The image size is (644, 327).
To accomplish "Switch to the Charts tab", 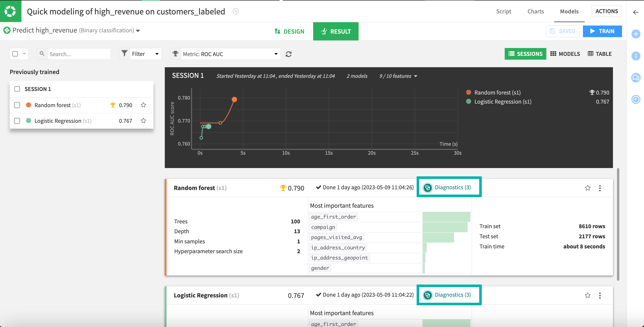I will click(535, 11).
